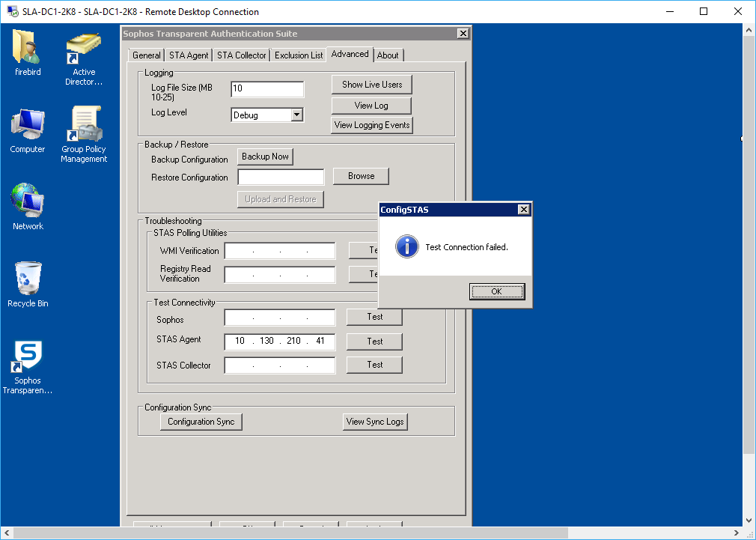Screen dimensions: 756x540
Task: Go to the Exclusion List tab
Action: click(299, 55)
